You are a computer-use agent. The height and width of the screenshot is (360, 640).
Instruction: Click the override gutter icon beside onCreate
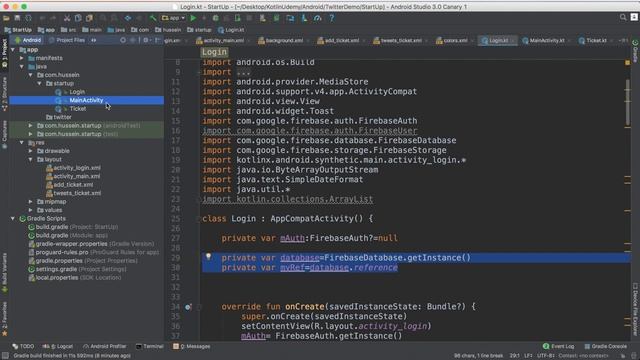pyautogui.click(x=188, y=307)
